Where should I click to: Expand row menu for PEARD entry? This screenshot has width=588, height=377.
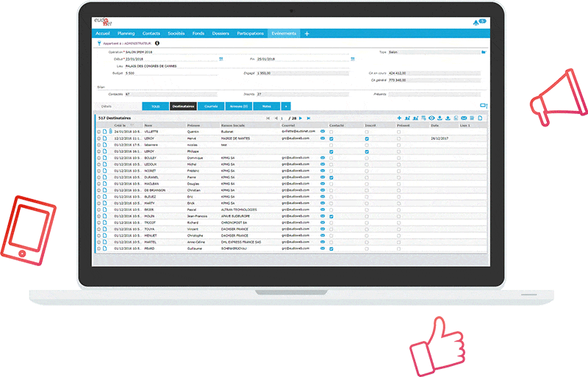point(99,248)
